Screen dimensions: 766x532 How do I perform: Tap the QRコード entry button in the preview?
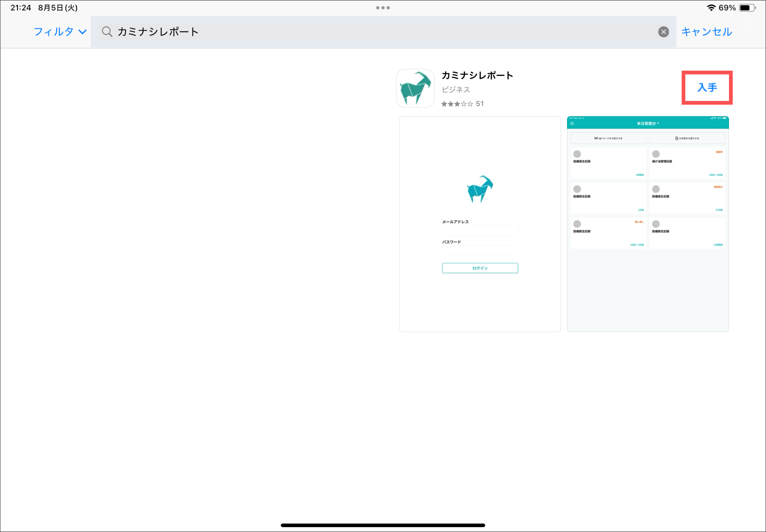[x=608, y=138]
